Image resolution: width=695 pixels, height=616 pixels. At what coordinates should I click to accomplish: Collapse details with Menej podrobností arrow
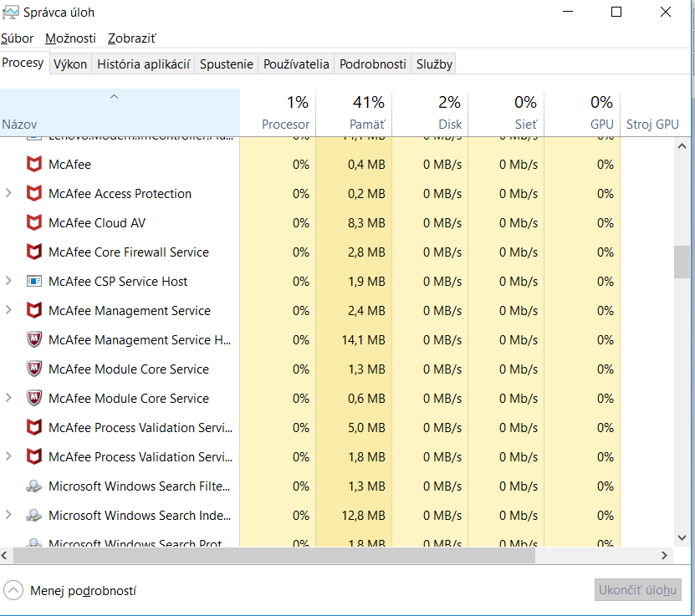click(x=13, y=591)
